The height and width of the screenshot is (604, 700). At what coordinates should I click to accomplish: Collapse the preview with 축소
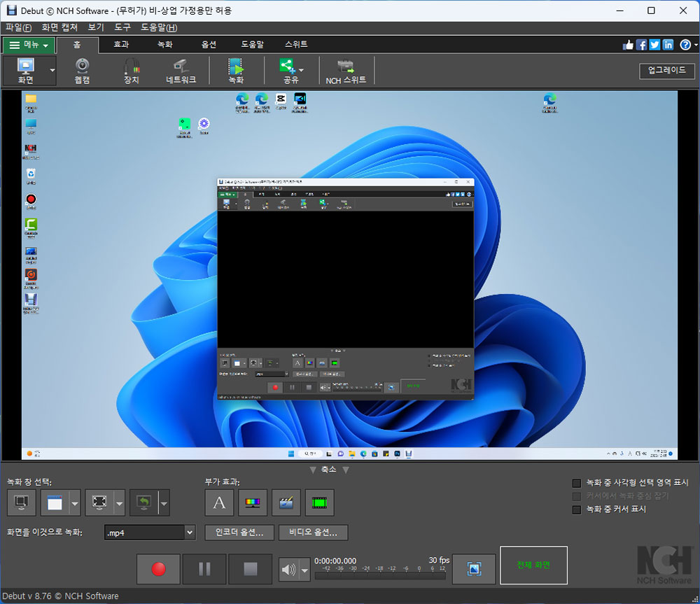pyautogui.click(x=329, y=470)
